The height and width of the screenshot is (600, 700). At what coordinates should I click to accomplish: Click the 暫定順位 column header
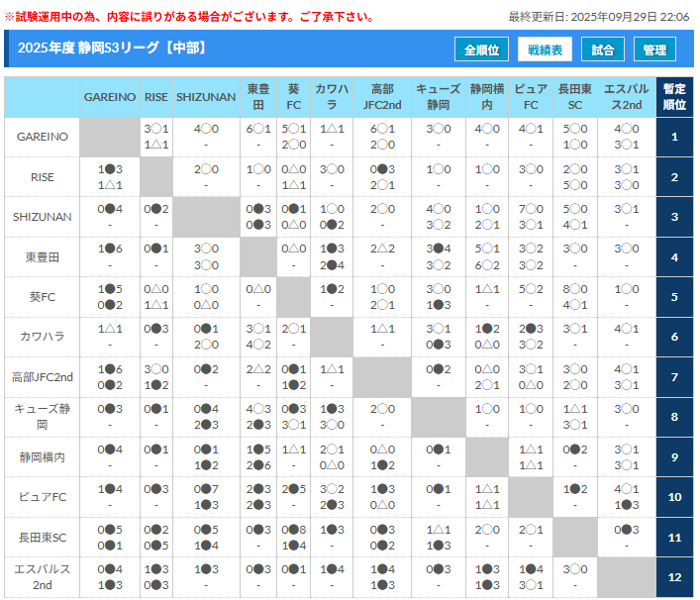click(674, 97)
